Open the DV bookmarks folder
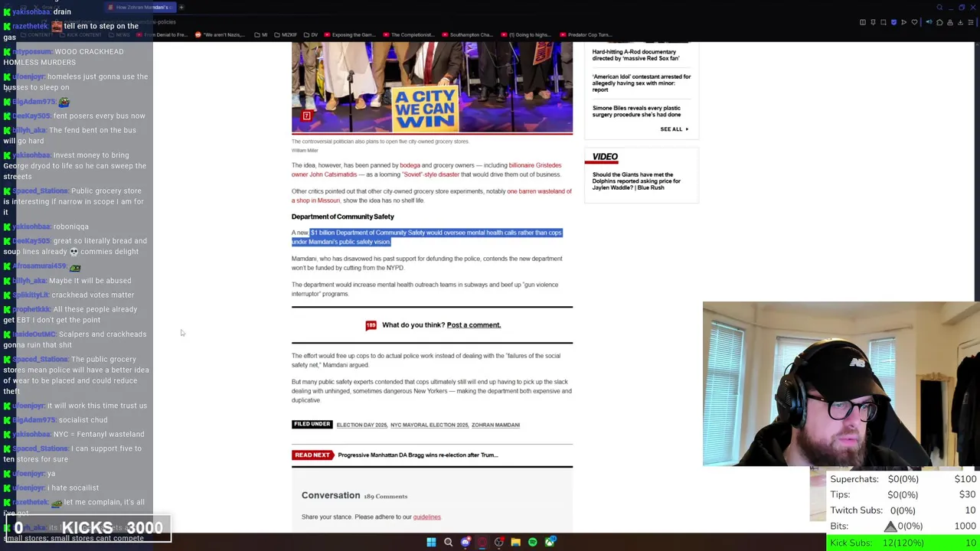The image size is (980, 551). tap(311, 34)
